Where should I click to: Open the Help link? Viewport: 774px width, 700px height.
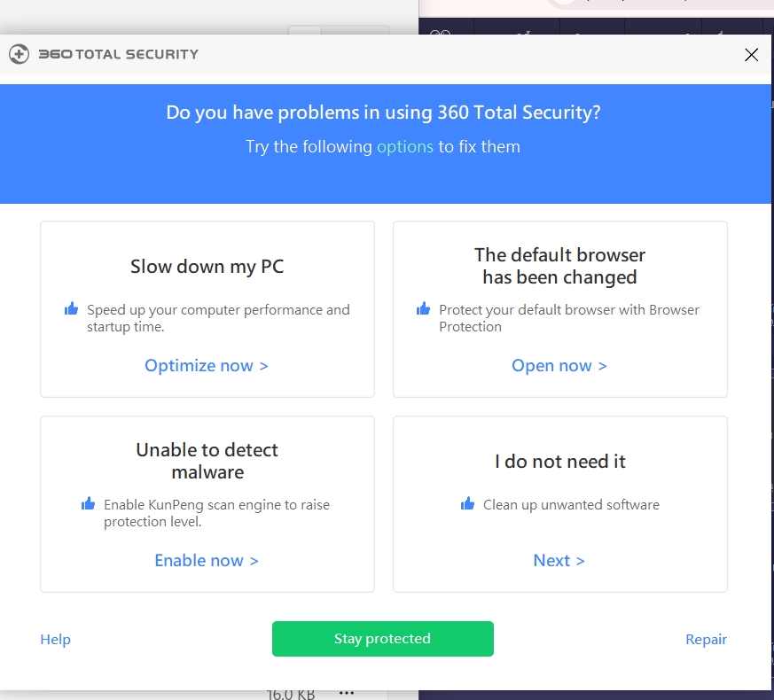[x=56, y=640]
